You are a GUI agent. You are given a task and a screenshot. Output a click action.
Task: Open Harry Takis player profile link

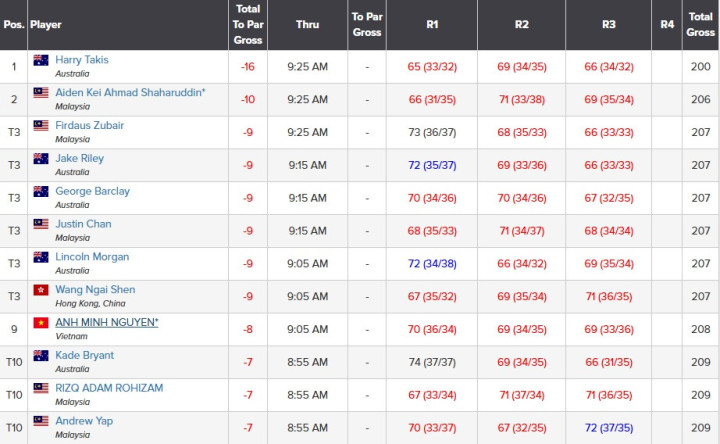point(82,60)
